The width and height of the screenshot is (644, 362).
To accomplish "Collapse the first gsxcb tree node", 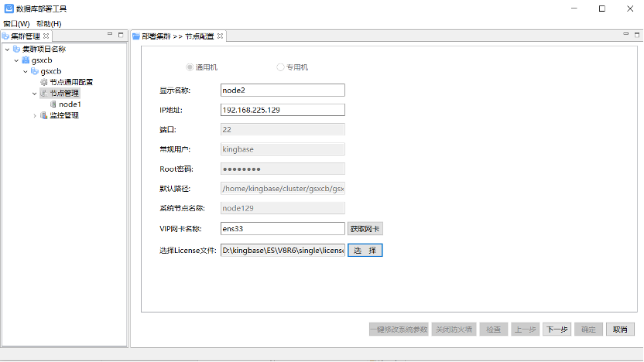I will click(16, 60).
